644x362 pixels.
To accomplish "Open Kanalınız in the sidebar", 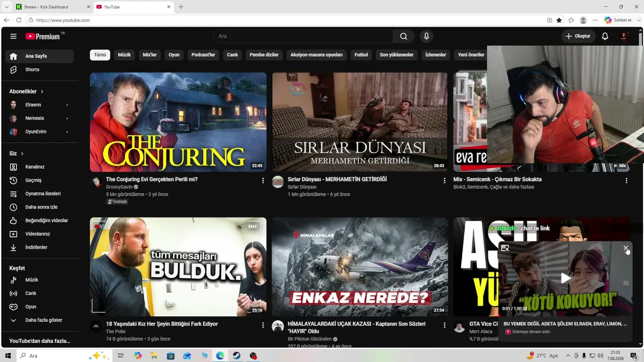I will click(40, 167).
